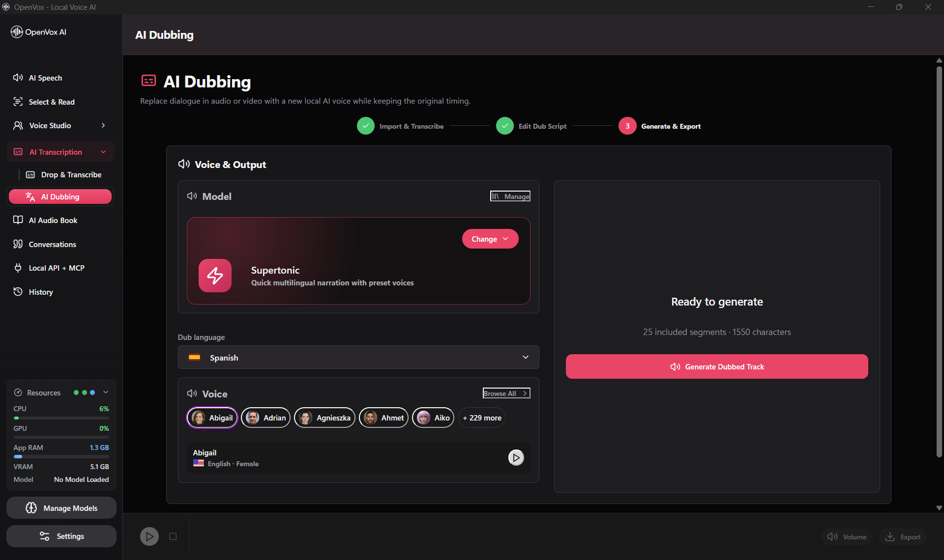Screen dimensions: 944x560
Task: Click the scrollbar down arrow
Action: [939, 508]
